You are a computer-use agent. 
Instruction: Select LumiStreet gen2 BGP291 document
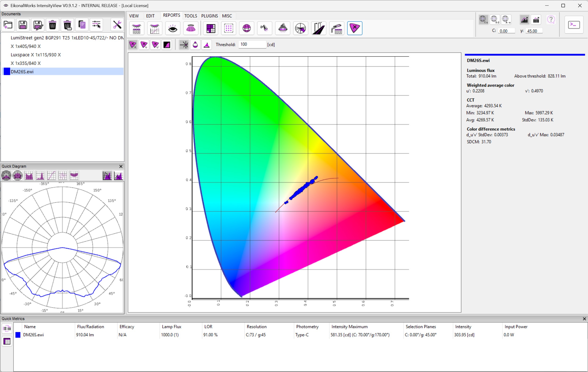(63, 38)
